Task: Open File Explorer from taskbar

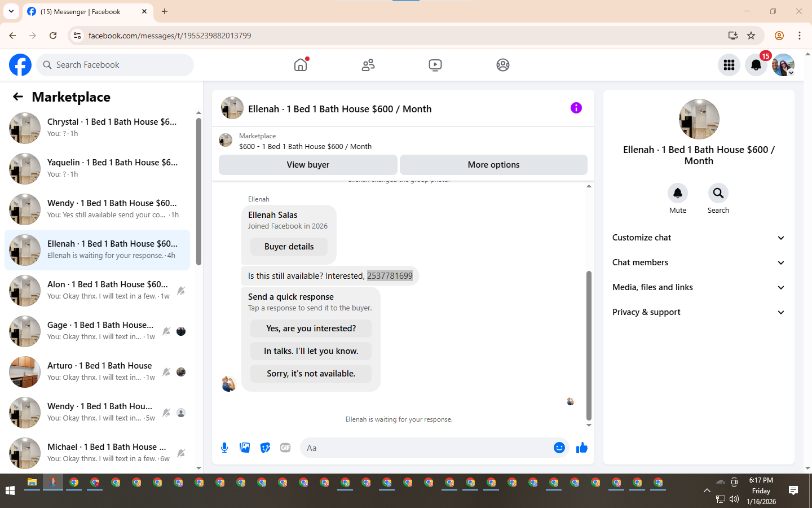Action: coord(32,483)
